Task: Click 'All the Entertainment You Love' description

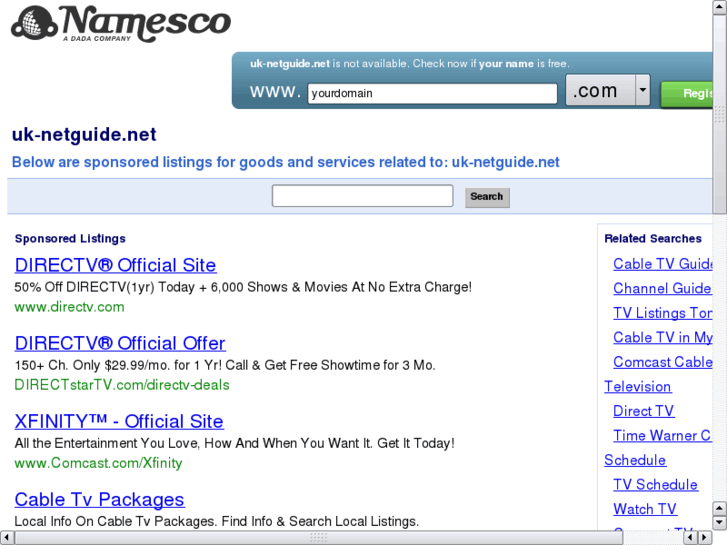Action: click(235, 443)
